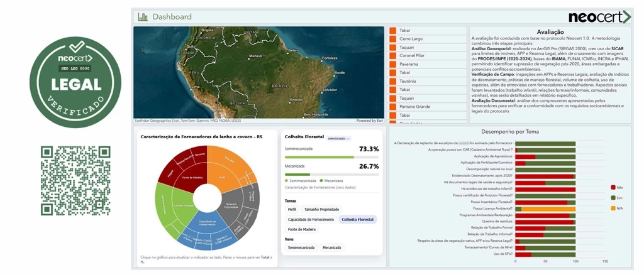Click the Dashboard bar chart icon

143,17
